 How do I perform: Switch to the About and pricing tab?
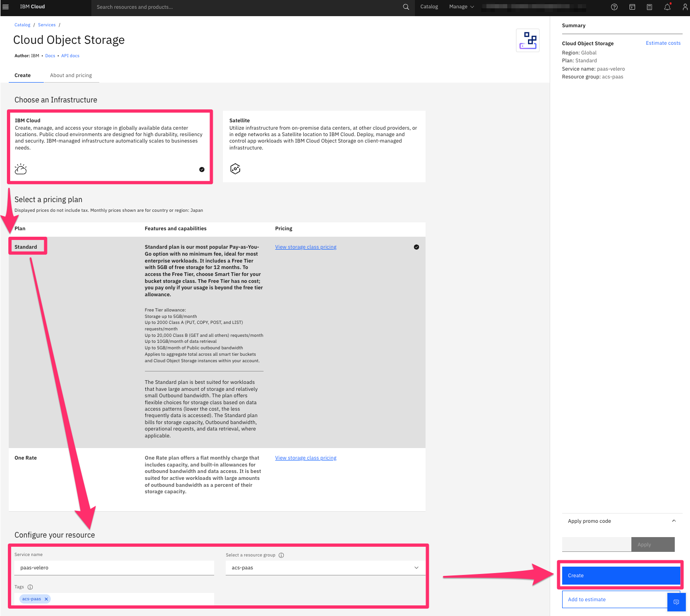click(71, 75)
